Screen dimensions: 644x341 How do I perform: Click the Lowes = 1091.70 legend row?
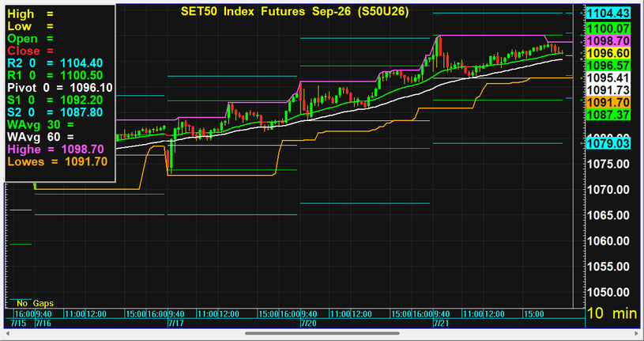click(58, 161)
